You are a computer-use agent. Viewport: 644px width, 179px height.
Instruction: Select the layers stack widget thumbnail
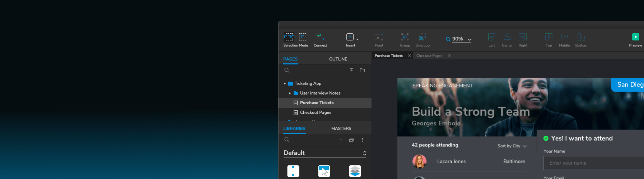(355, 171)
